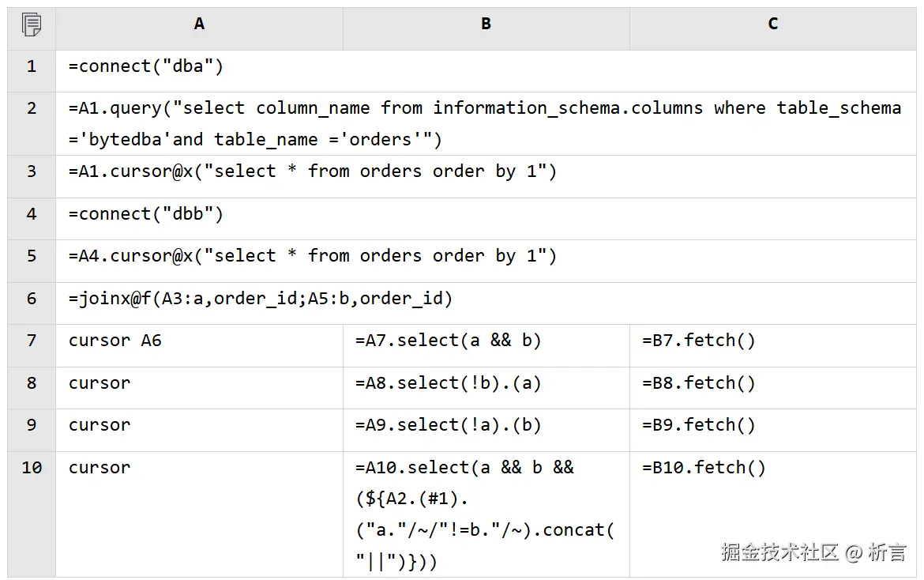The image size is (924, 580).
Task: Click cell =A9.select(!a).(b)
Action: (448, 425)
